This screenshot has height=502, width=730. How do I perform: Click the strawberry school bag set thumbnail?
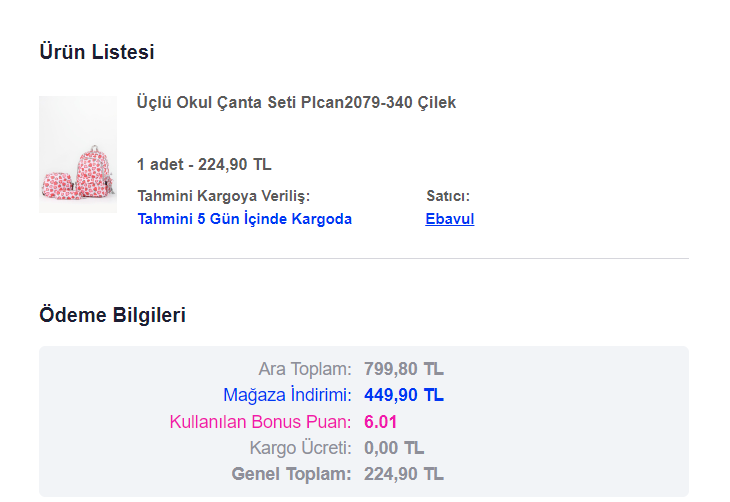78,155
